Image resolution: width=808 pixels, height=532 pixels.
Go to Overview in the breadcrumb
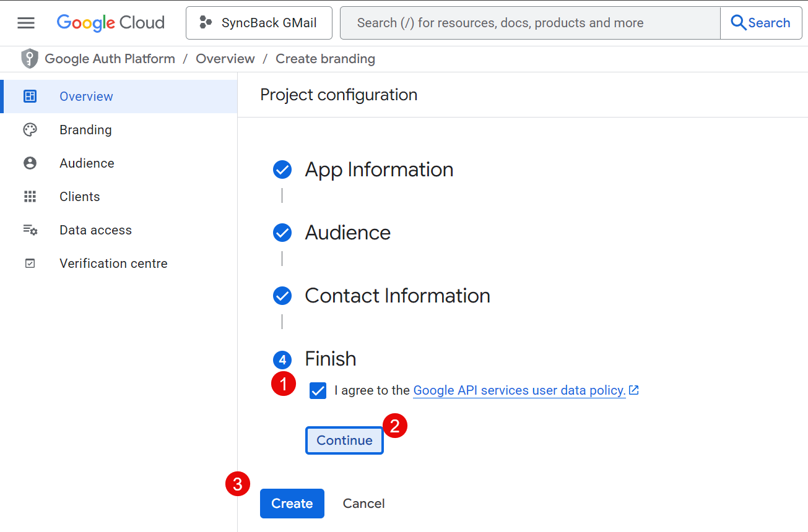[x=225, y=59]
